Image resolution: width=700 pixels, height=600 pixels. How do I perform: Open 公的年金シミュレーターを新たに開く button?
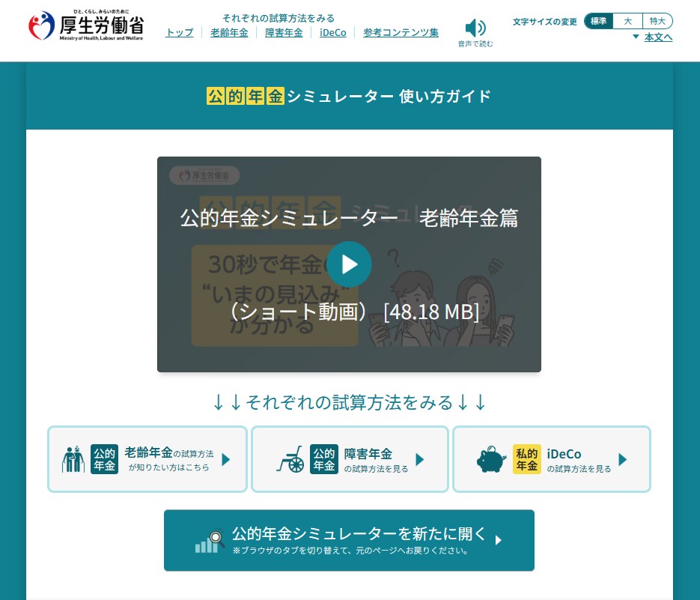pyautogui.click(x=349, y=540)
